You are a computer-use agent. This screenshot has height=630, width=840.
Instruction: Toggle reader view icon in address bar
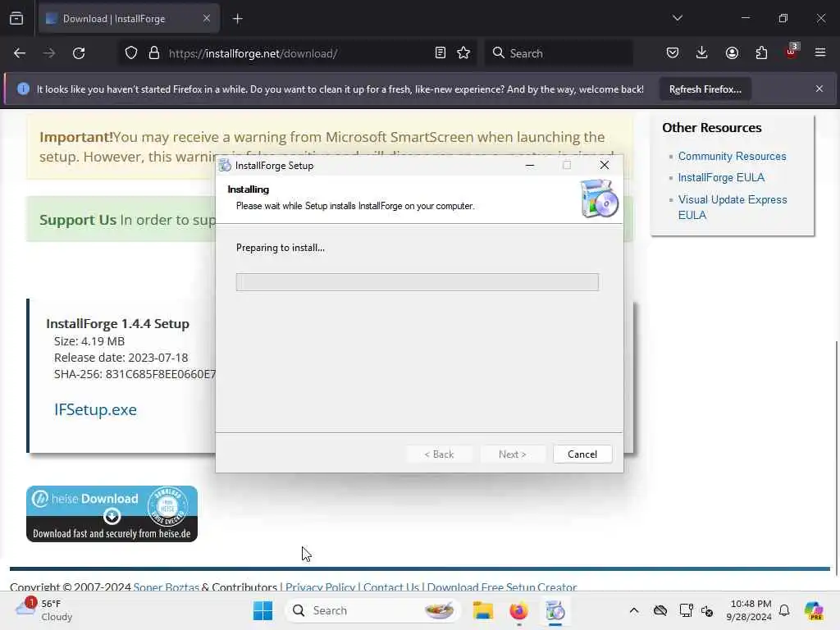click(441, 53)
